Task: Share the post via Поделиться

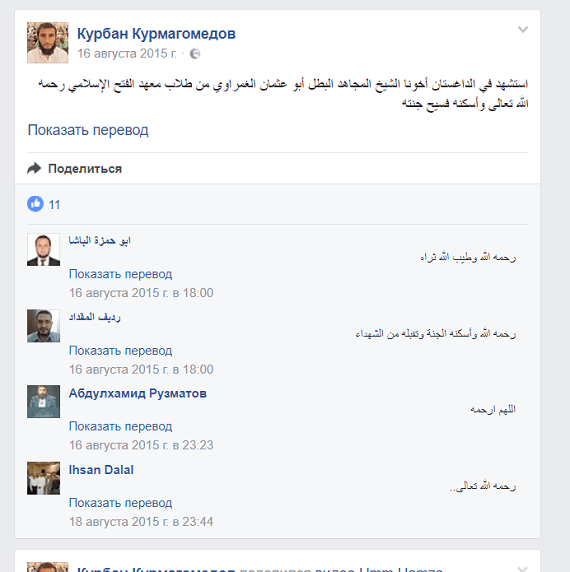Action: point(85,169)
